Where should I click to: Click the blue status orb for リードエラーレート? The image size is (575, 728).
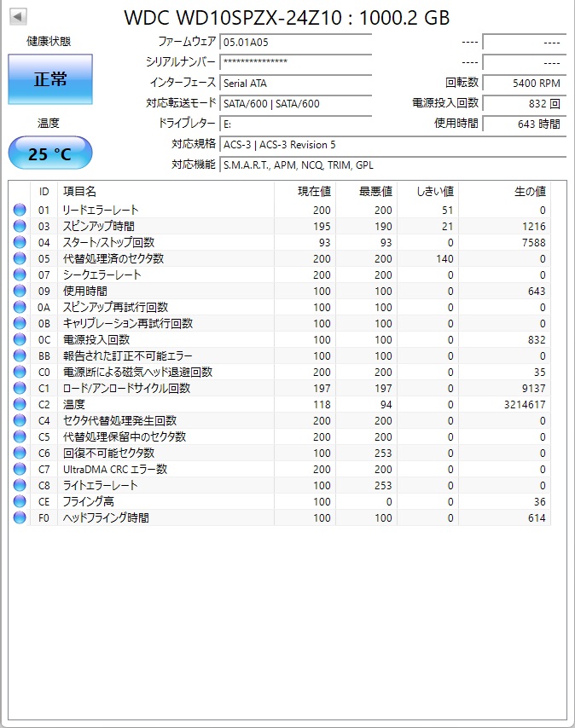click(20, 210)
